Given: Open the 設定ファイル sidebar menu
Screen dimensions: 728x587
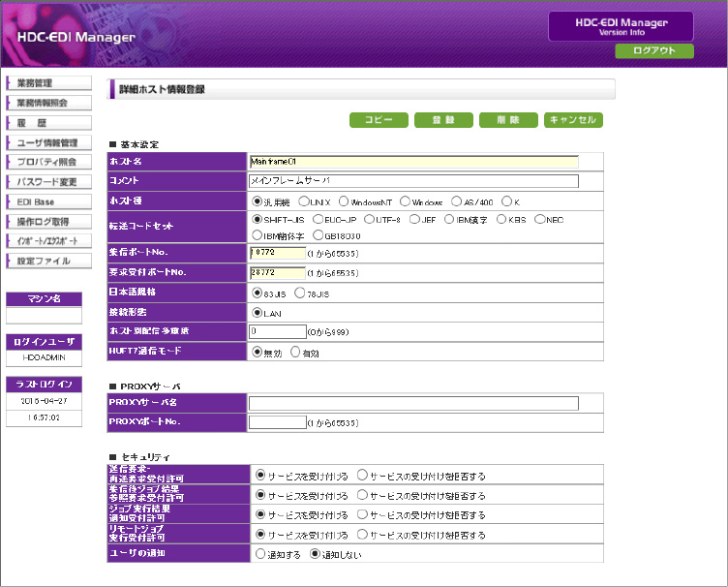Looking at the screenshot, I should [48, 261].
